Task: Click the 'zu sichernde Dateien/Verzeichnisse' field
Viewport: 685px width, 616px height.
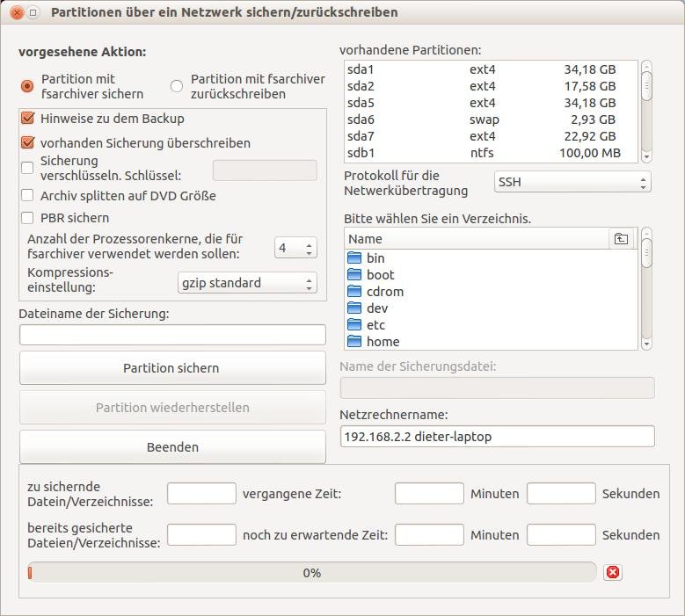Action: (x=201, y=493)
